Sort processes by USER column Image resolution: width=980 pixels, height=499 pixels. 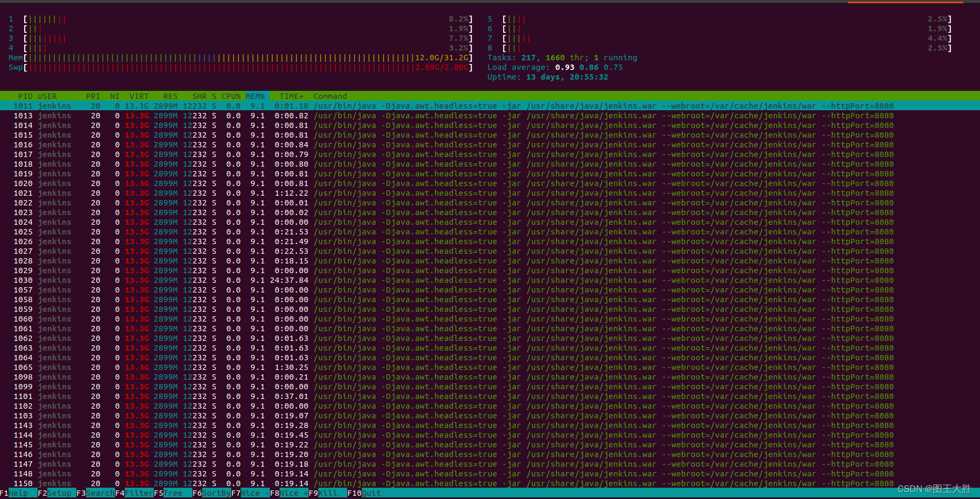47,96
